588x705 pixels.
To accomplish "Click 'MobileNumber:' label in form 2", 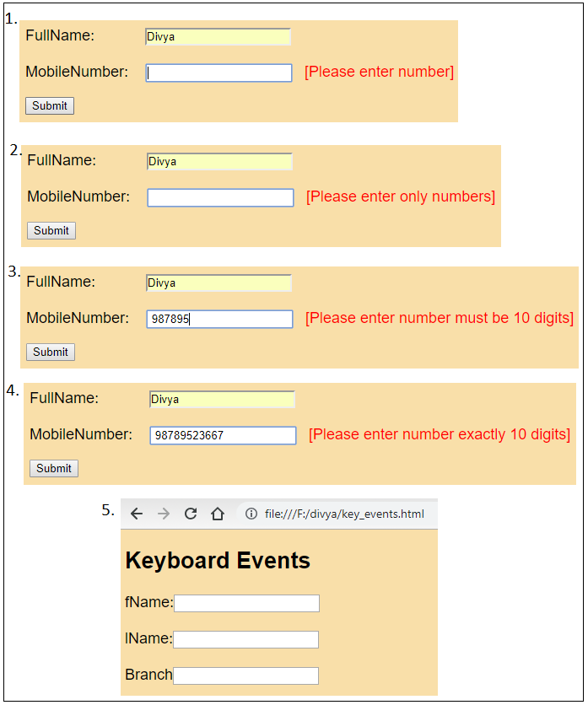I will 78,196.
